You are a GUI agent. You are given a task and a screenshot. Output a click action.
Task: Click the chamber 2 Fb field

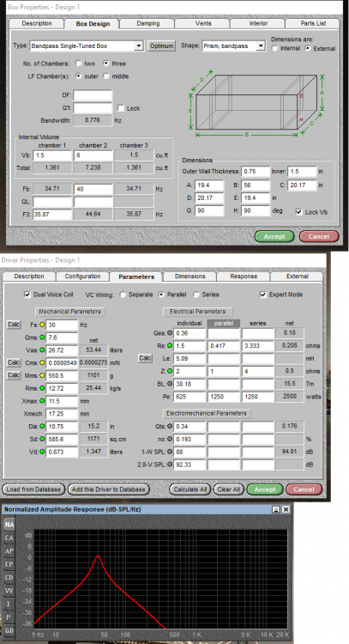93,190
